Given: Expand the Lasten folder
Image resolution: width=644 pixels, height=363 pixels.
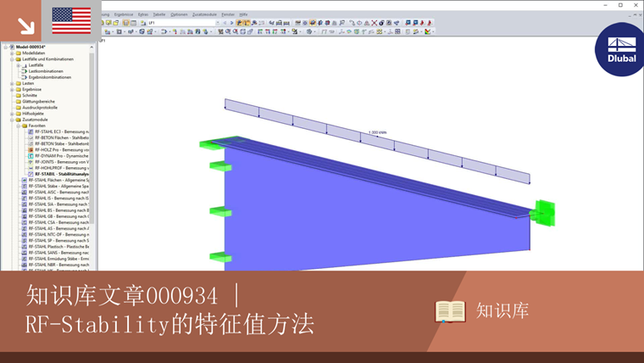Looking at the screenshot, I should coord(12,83).
